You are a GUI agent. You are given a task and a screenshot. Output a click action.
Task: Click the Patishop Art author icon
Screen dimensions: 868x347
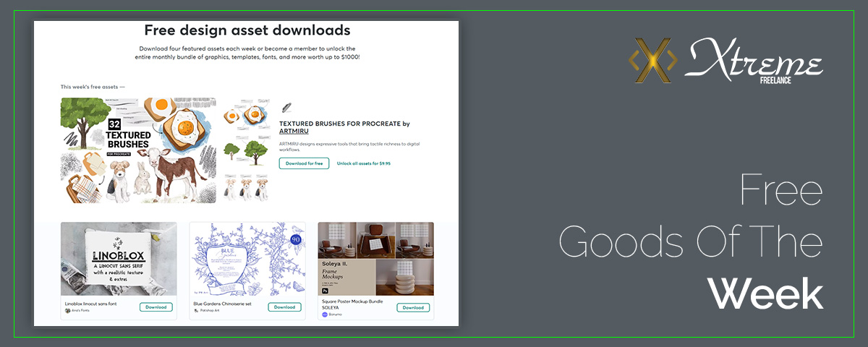point(196,311)
